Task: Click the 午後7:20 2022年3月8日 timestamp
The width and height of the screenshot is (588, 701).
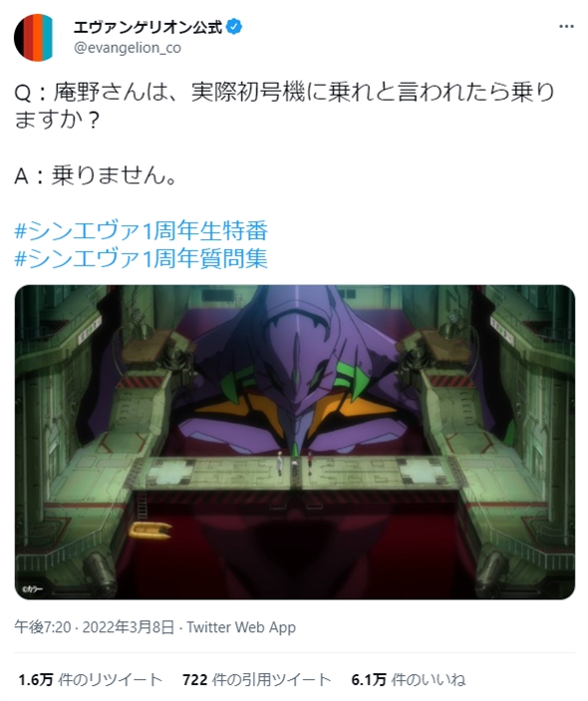Action: pos(94,627)
